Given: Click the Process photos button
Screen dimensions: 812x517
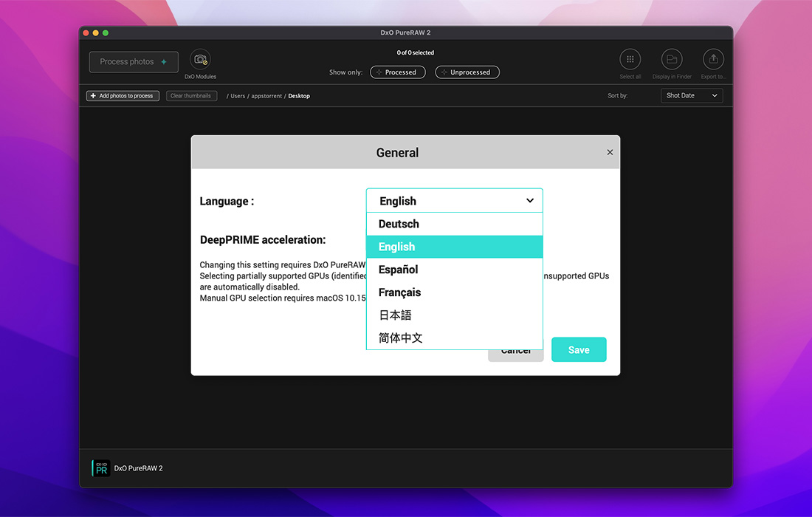Looking at the screenshot, I should [x=134, y=62].
